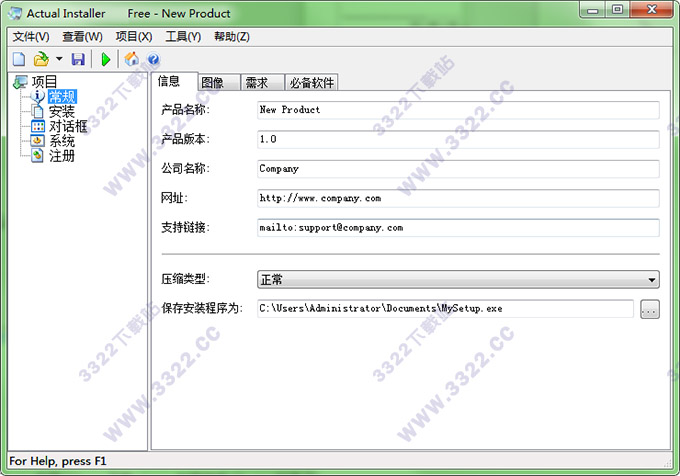Click the 网址 field with http://www.company.com
The image size is (680, 476).
coord(458,198)
